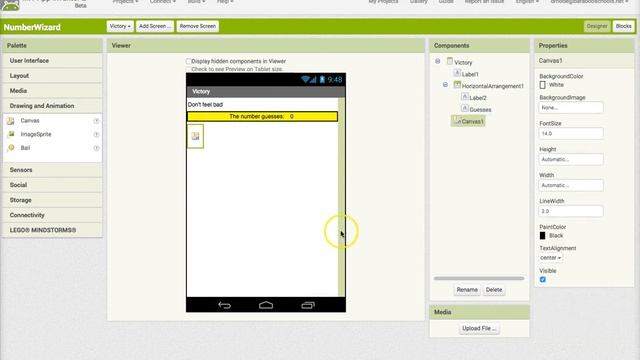The height and width of the screenshot is (360, 640).
Task: Select Label2 icon in Components tree
Action: 464,97
